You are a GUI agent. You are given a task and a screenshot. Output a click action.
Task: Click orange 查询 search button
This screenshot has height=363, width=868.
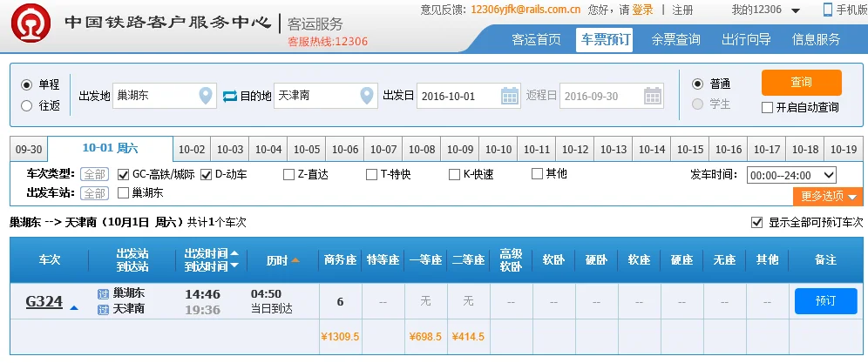coord(802,83)
